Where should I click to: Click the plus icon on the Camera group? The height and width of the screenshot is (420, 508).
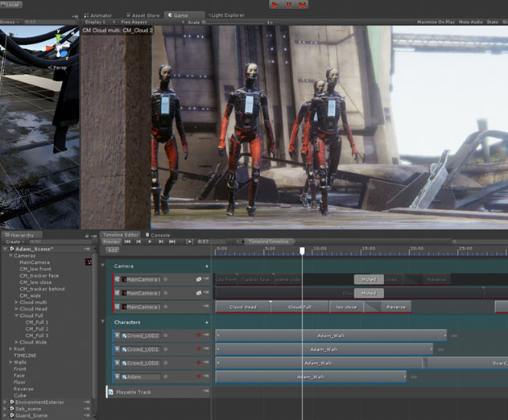pyautogui.click(x=207, y=266)
